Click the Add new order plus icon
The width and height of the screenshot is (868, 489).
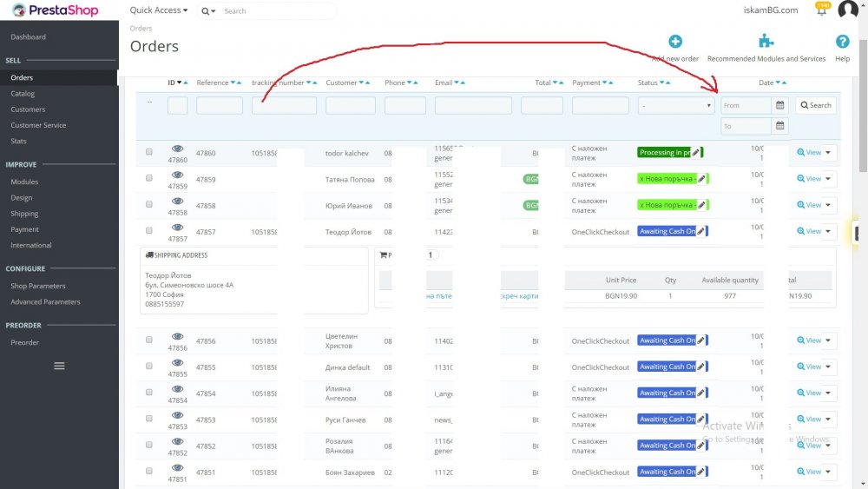coord(674,42)
